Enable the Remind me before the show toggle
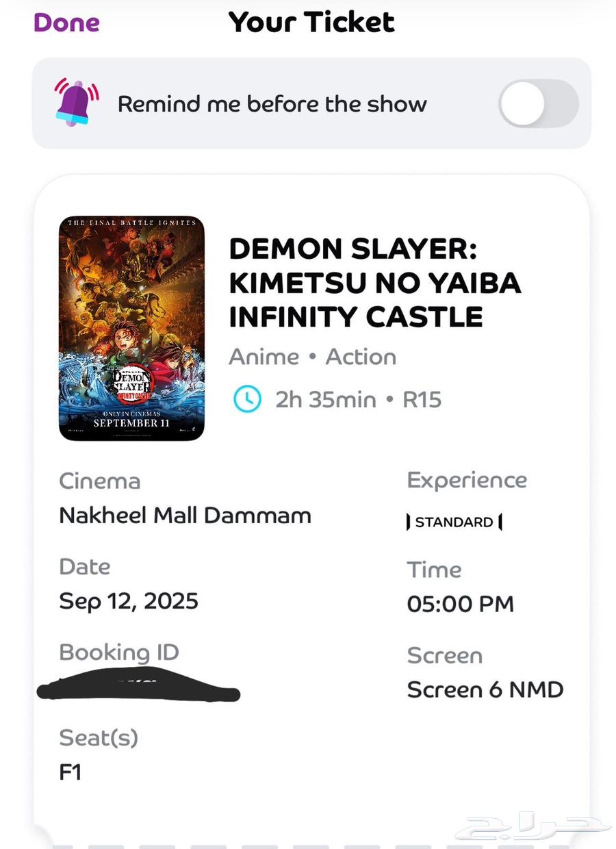Image resolution: width=616 pixels, height=849 pixels. pyautogui.click(x=538, y=104)
